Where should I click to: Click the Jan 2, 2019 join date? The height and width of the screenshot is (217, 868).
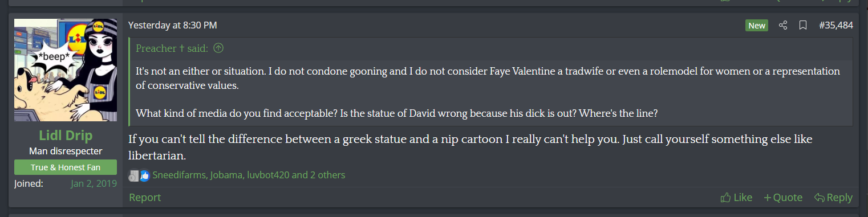point(94,183)
